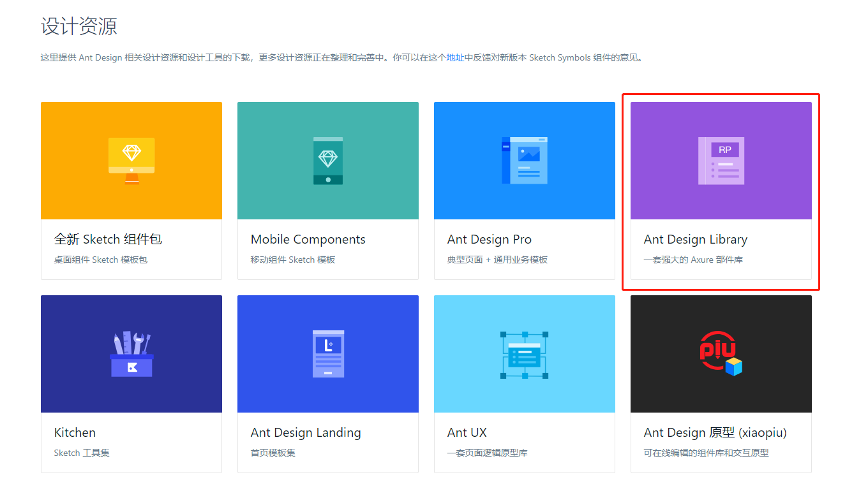
Task: Open the Kitchen card title
Action: 75,432
